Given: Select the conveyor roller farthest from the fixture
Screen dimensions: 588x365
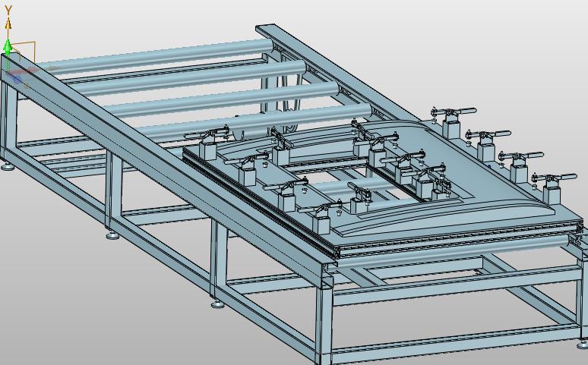Looking at the screenshot, I should (156, 57).
